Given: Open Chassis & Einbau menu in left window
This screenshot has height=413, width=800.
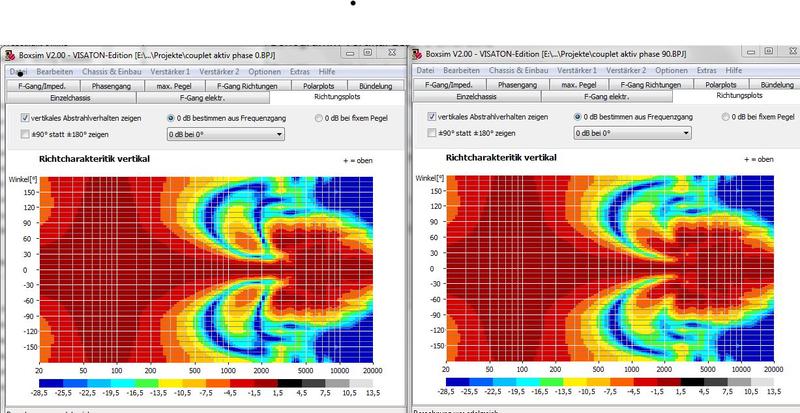Looking at the screenshot, I should click(112, 72).
